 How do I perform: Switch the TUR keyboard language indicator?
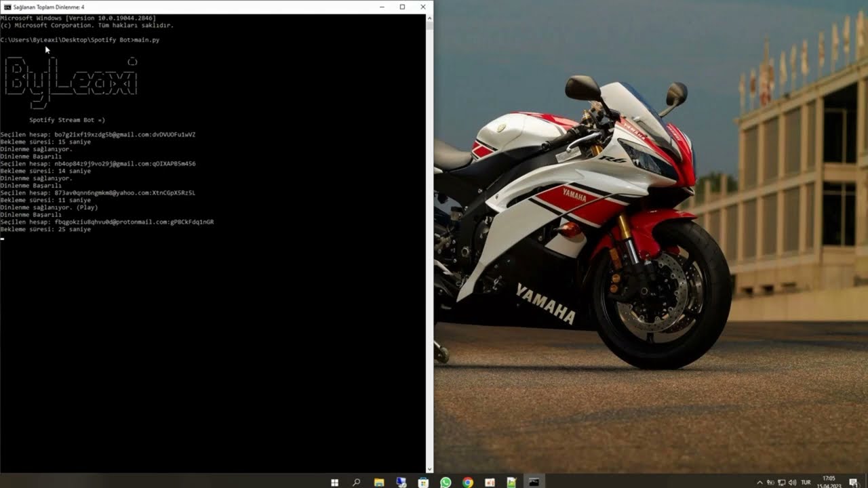coord(806,483)
